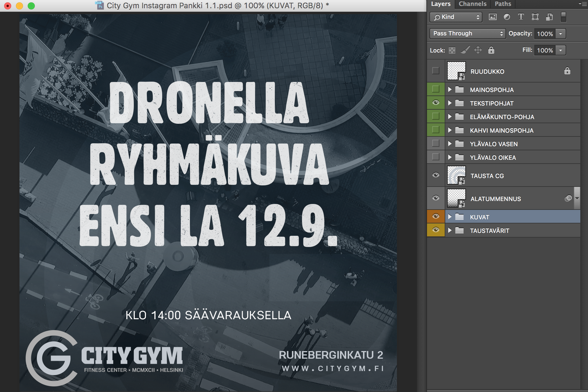Click ELÄMÄKUNTO-POHJA folder icon
The width and height of the screenshot is (588, 392).
(x=459, y=116)
